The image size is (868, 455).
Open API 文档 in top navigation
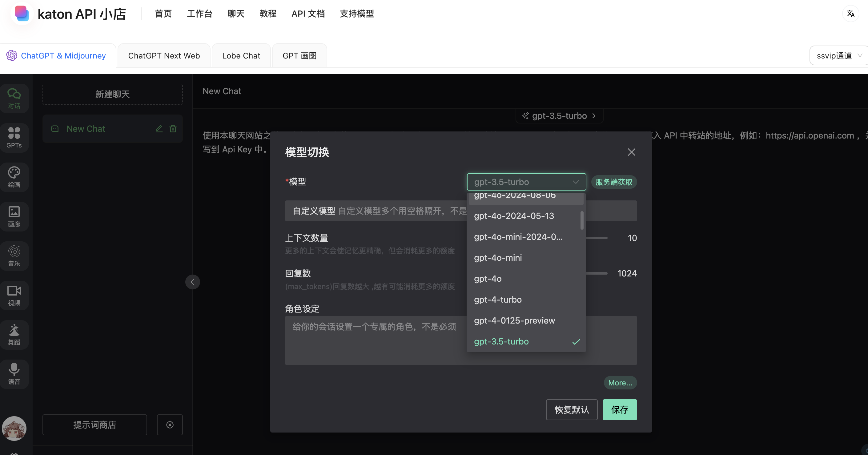(x=308, y=14)
